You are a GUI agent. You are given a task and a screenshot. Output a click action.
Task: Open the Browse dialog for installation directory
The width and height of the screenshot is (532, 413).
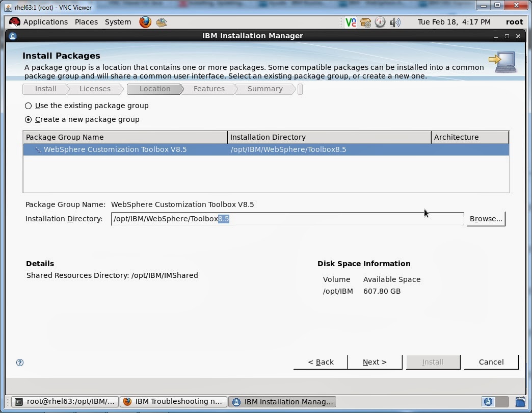pos(485,219)
